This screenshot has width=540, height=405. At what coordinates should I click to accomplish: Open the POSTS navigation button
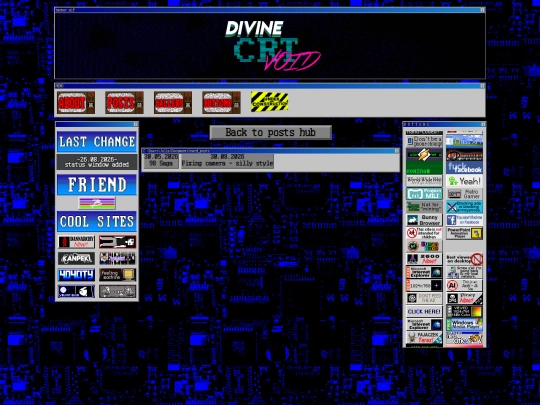click(x=124, y=102)
